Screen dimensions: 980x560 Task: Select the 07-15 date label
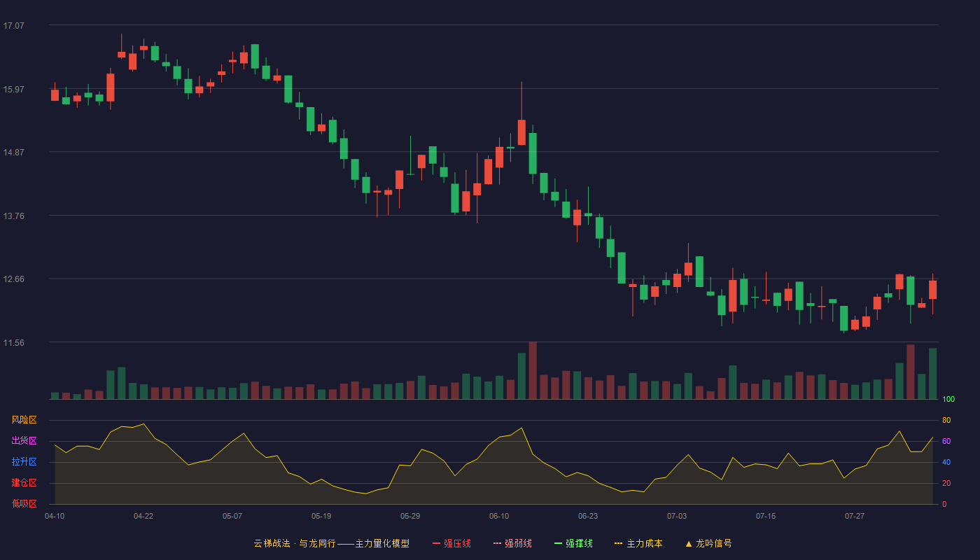[x=766, y=516]
